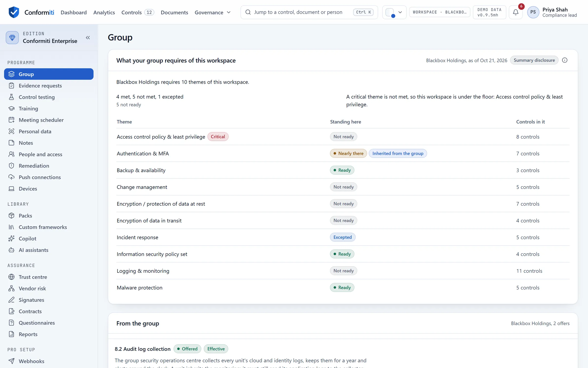Click Malware protection theme row
Image resolution: width=588 pixels, height=368 pixels.
[343, 288]
